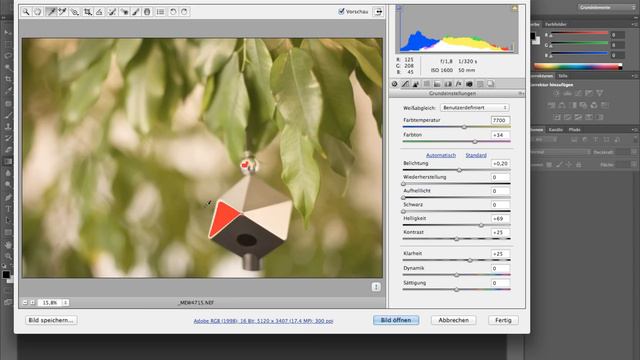Click the Fertig button
The height and width of the screenshot is (360, 640).
503,320
